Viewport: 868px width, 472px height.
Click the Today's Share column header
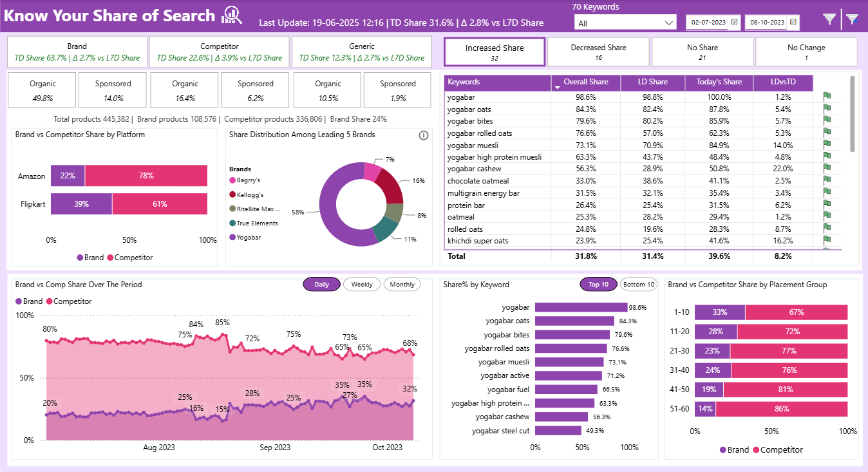click(719, 82)
